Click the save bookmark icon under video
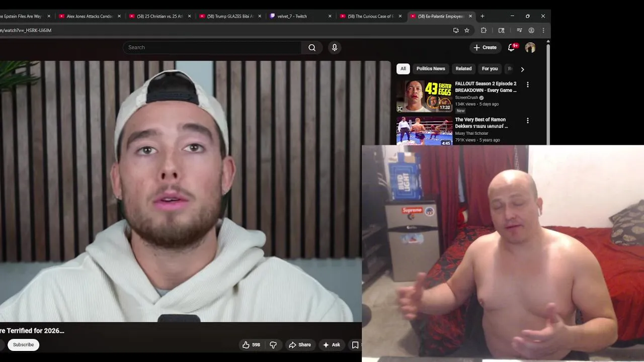Screen dimensions: 644x362 pyautogui.click(x=355, y=344)
